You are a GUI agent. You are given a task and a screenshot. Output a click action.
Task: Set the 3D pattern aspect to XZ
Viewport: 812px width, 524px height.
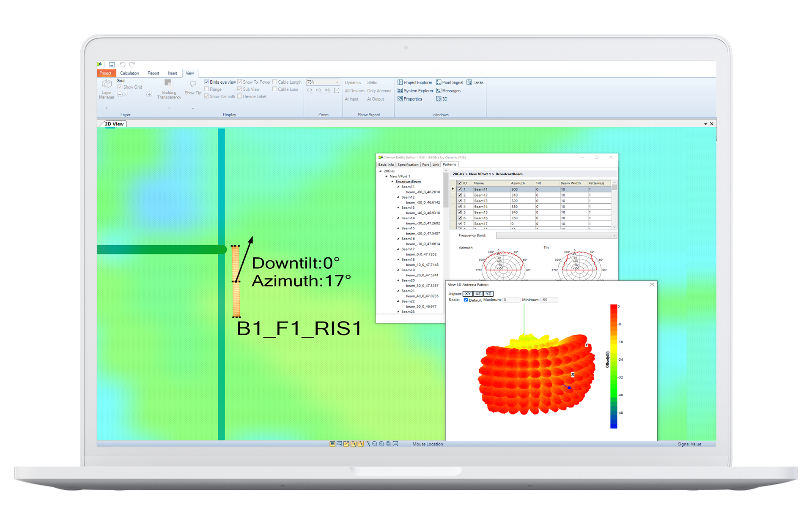478,294
